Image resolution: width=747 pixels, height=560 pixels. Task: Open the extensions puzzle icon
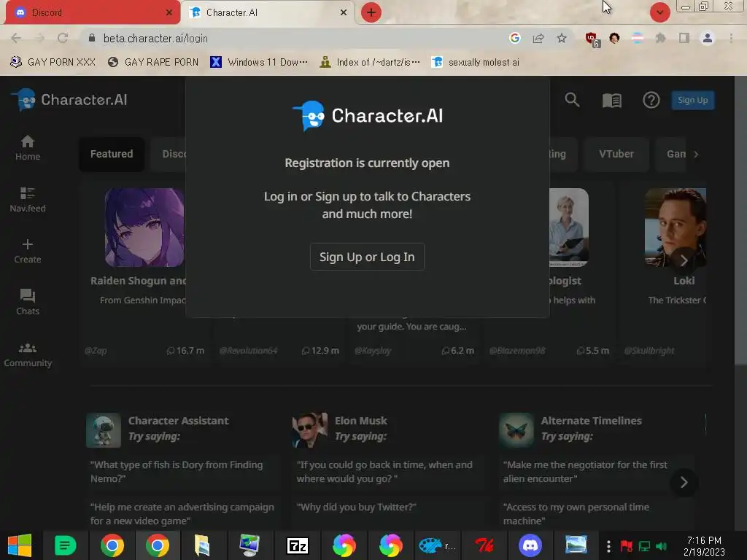[660, 38]
